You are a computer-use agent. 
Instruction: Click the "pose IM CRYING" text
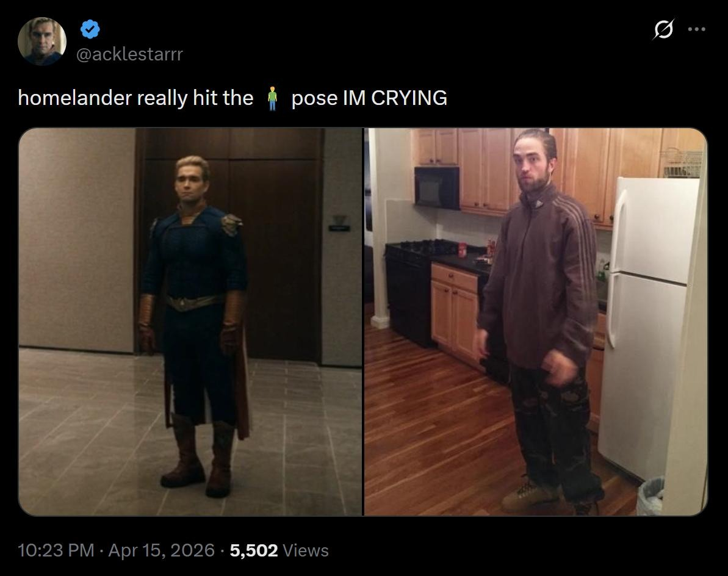[369, 98]
